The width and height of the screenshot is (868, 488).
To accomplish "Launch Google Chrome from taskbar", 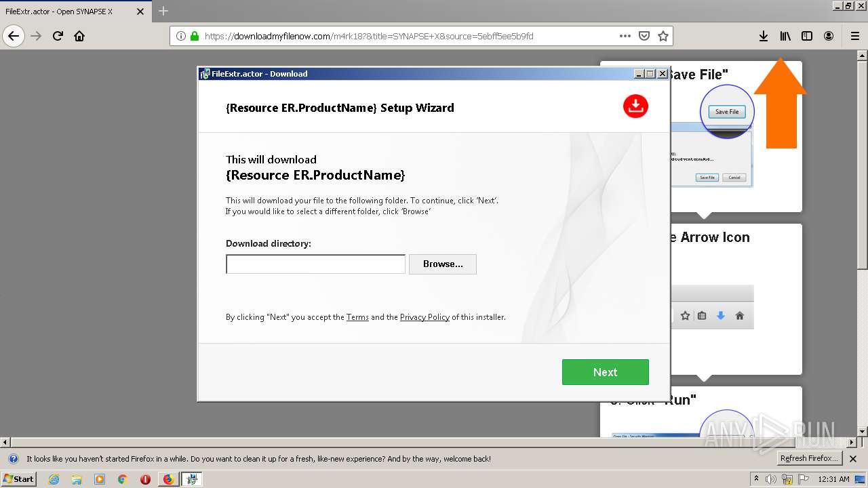I will tap(123, 479).
